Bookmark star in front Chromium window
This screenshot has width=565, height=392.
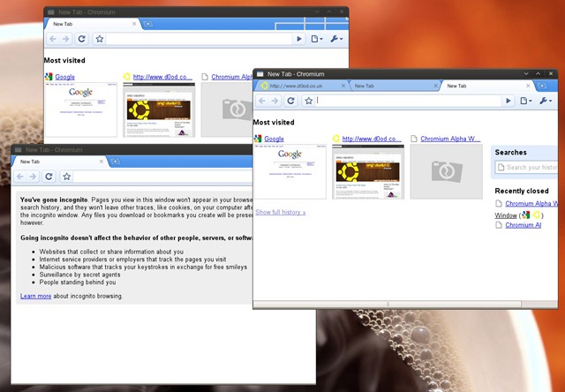pyautogui.click(x=309, y=101)
